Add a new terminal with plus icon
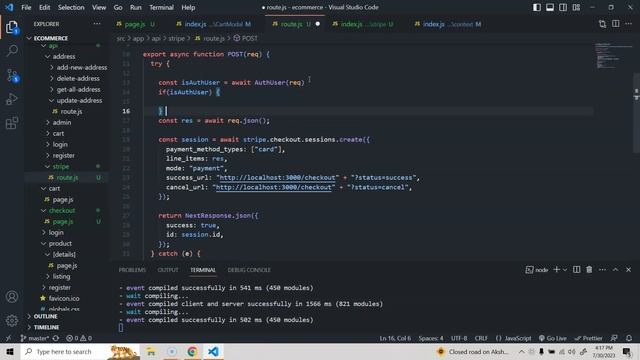This screenshot has height=360, width=640. point(556,270)
